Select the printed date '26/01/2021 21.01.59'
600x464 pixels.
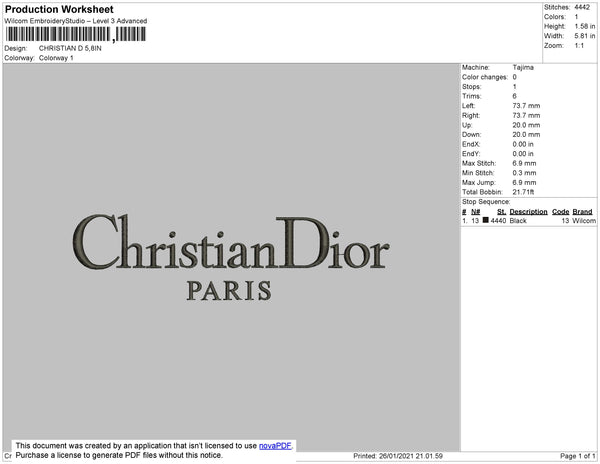(x=411, y=456)
